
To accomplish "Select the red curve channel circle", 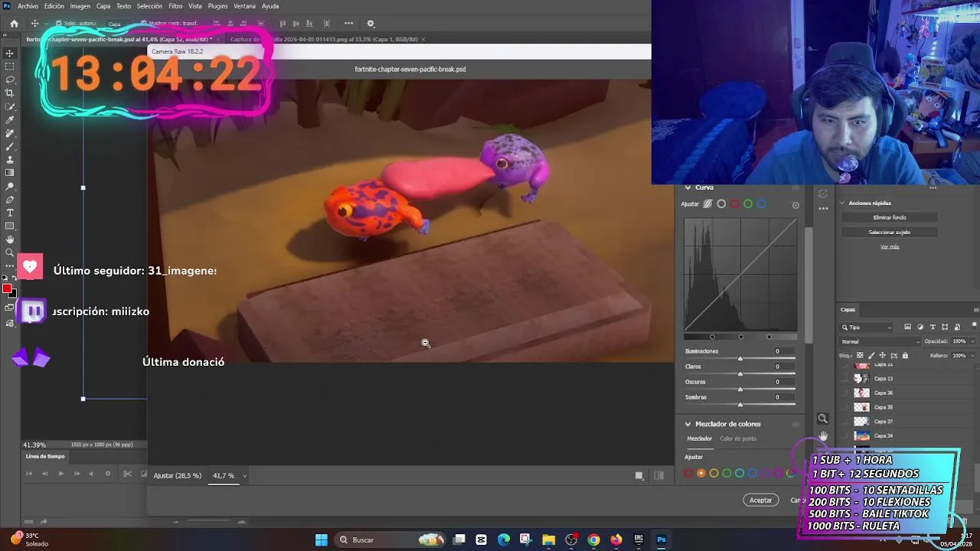I will point(734,204).
